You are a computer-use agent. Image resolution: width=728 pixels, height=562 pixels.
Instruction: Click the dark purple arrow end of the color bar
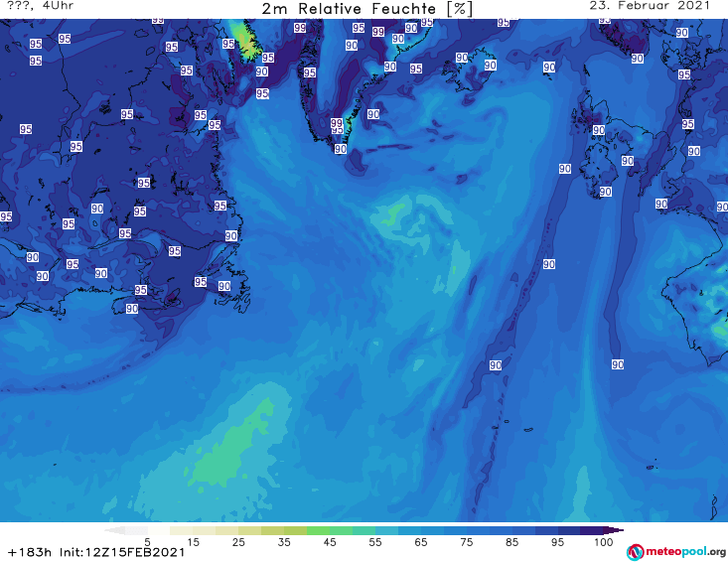point(614,530)
